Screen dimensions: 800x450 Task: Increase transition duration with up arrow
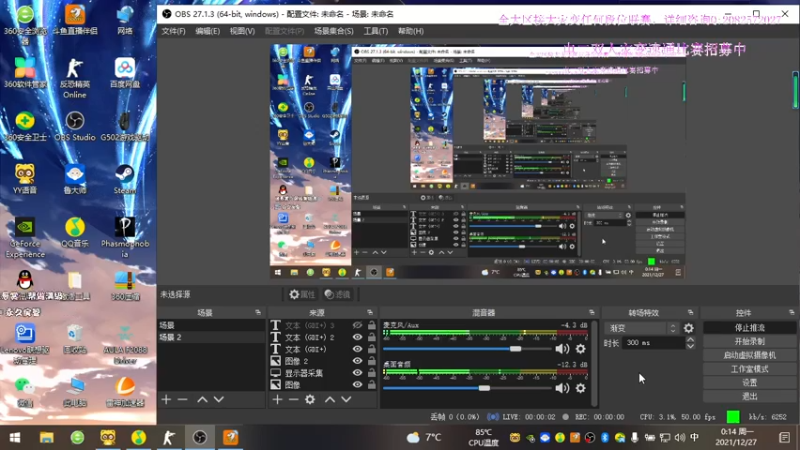[690, 340]
